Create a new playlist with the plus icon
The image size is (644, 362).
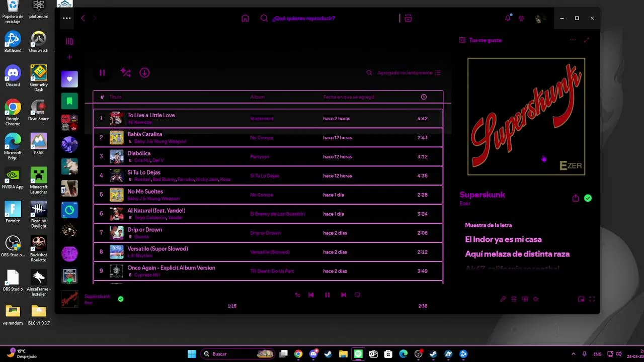point(69,57)
